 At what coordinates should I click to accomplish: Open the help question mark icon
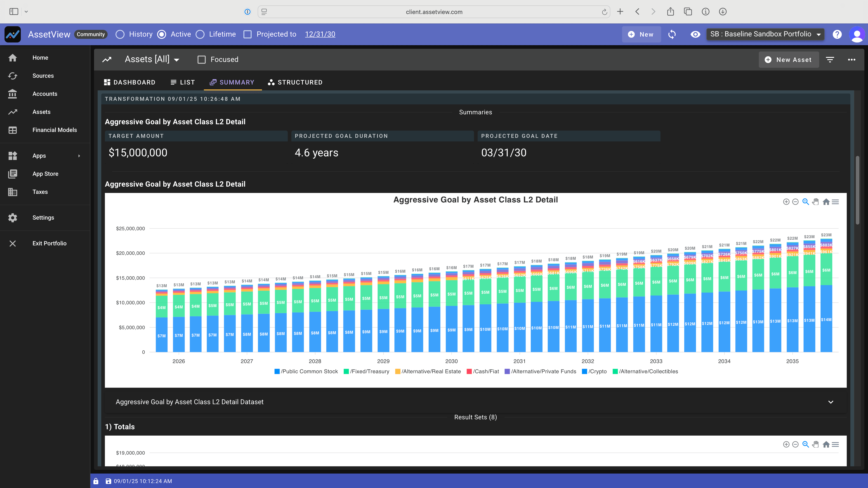(x=837, y=34)
